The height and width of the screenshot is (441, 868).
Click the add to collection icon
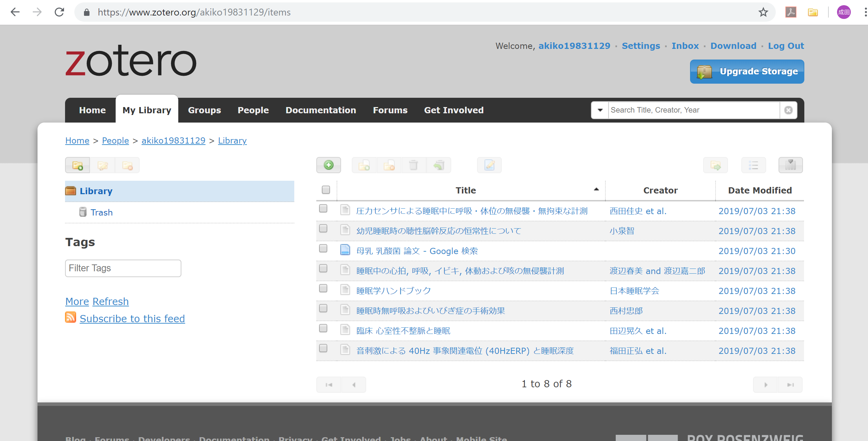(364, 166)
